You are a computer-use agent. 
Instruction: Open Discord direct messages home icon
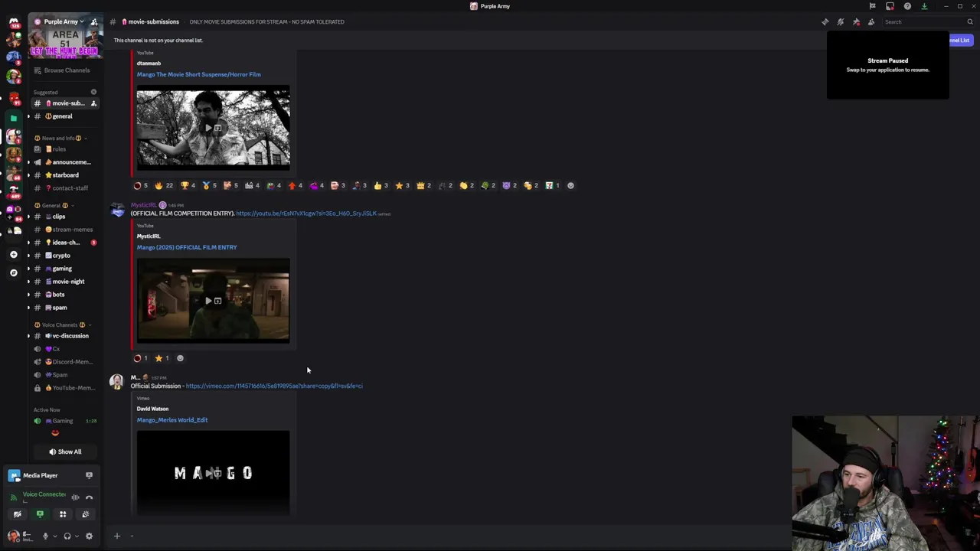14,23
